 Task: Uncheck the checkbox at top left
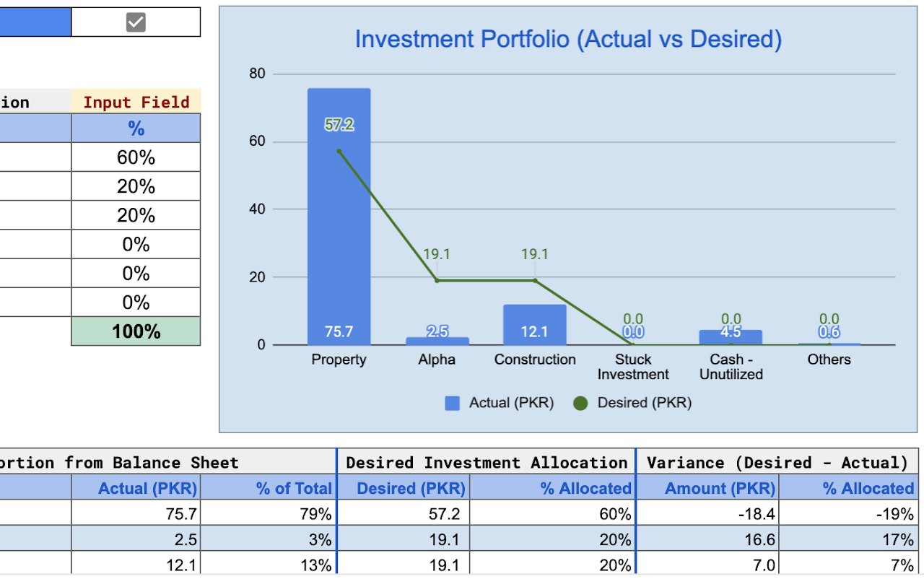pos(135,21)
